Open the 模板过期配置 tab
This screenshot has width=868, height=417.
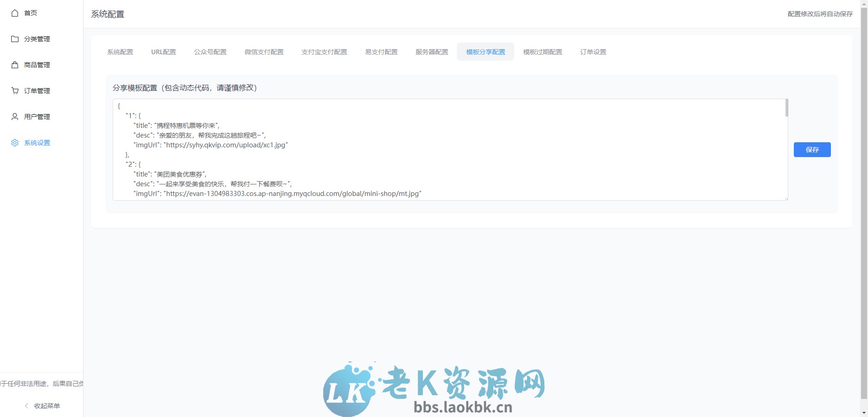pos(542,52)
